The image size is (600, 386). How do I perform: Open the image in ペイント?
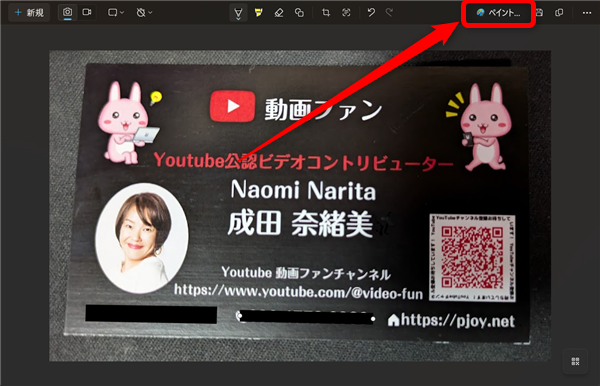(498, 13)
